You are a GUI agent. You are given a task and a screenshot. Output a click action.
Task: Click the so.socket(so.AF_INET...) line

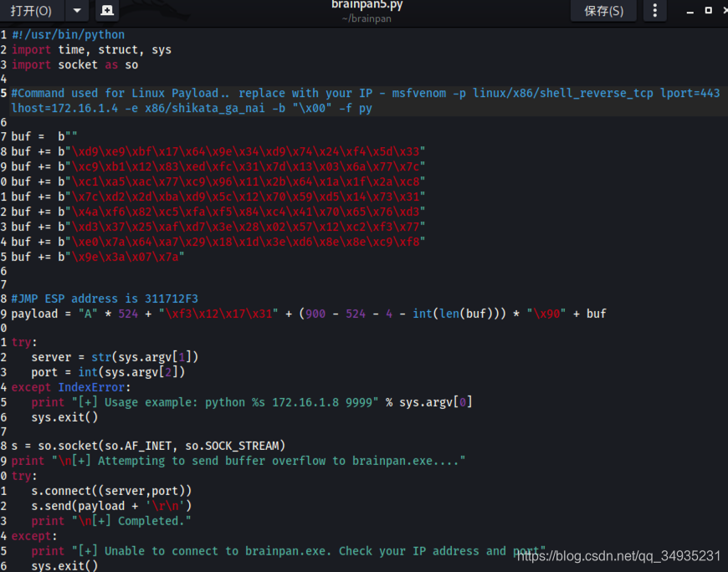point(148,446)
